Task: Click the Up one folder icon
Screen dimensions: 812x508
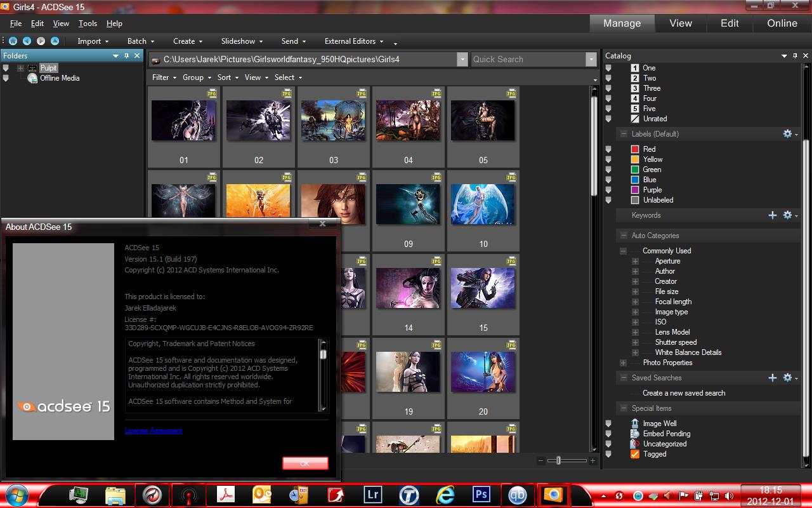Action: pos(55,41)
